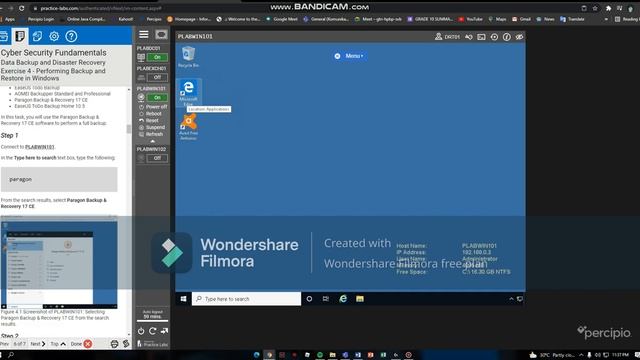Open the remote Windows Start button
This screenshot has height=360, width=640.
[x=183, y=299]
